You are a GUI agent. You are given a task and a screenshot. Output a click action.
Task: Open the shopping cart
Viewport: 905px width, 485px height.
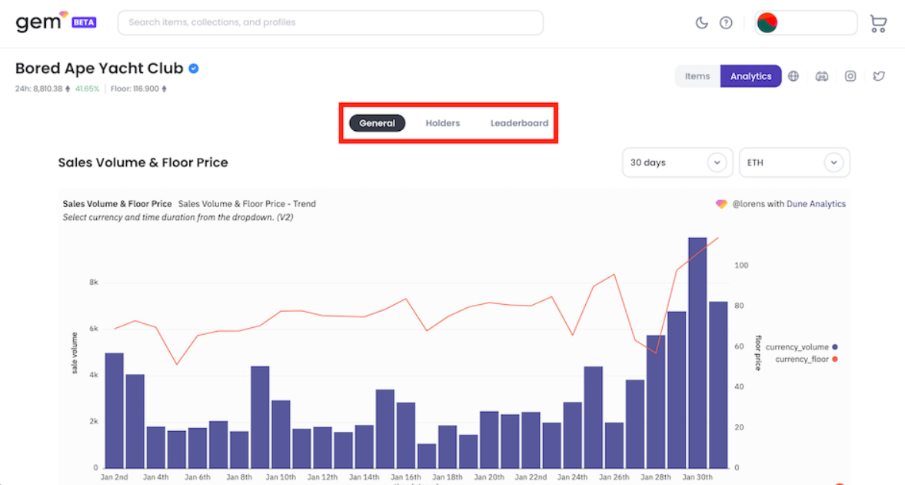point(878,23)
